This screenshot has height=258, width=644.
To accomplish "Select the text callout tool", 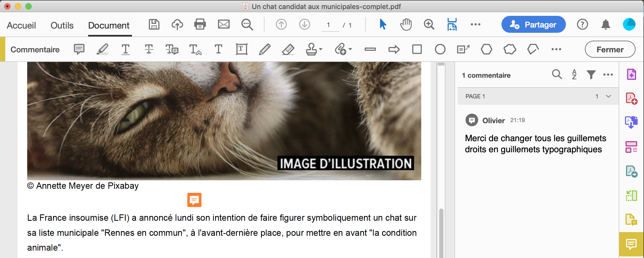I will point(463,49).
